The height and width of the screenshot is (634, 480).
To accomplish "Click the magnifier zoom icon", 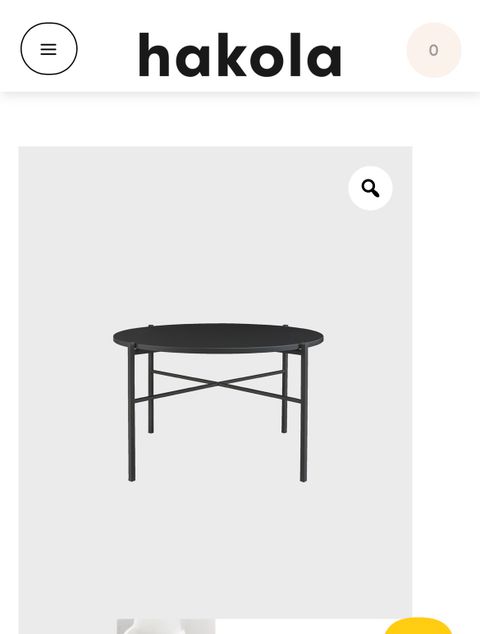I will (x=370, y=188).
